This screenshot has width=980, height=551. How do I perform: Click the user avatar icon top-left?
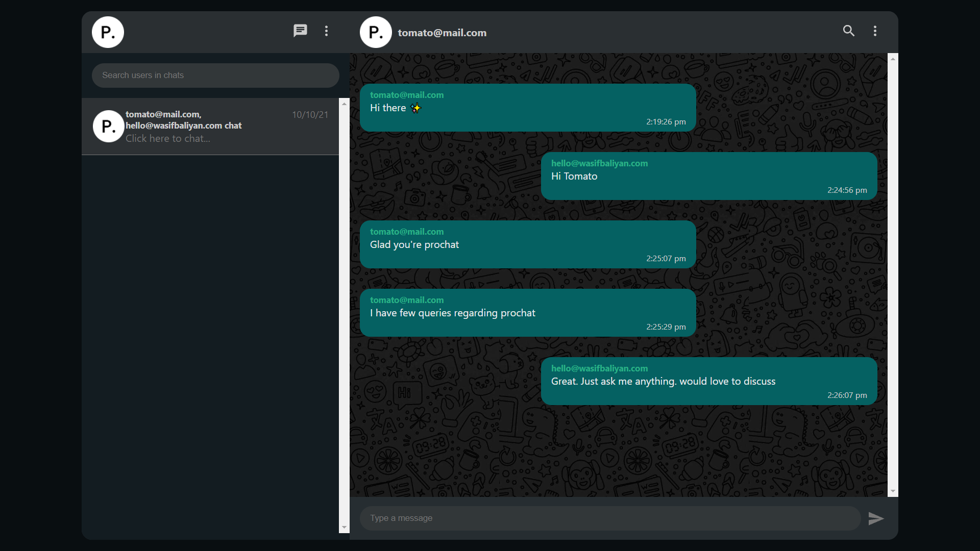[108, 32]
